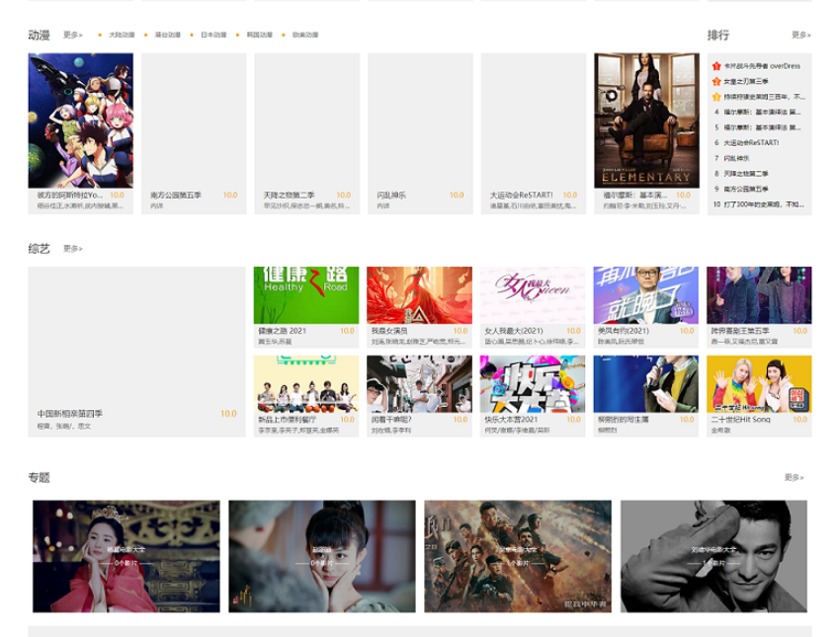Screen dimensions: 840x637
Task: Click the second-place rank badge icon
Action: [x=716, y=81]
